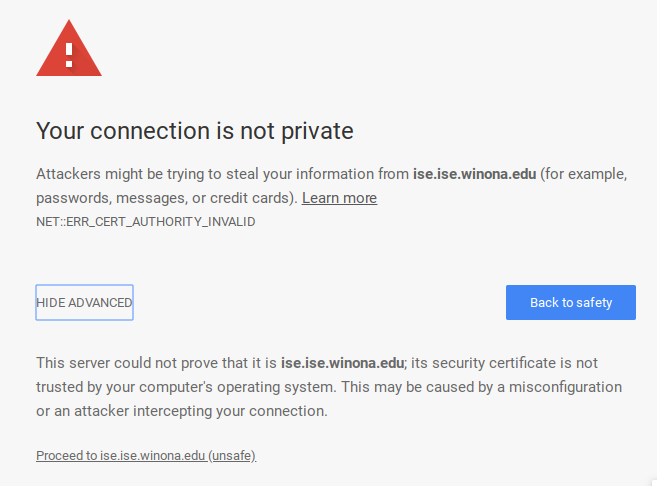Click the "(for example," text in the warning
This screenshot has width=657, height=486.
pos(585,174)
